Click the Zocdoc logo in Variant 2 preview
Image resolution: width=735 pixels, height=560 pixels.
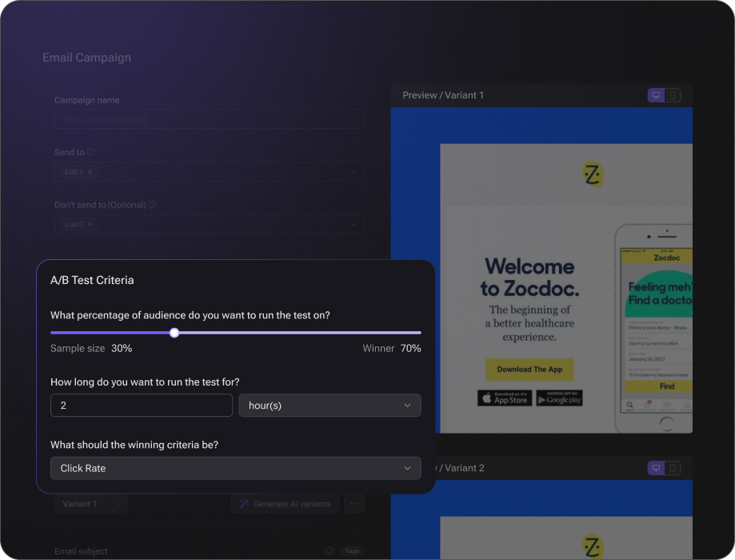[x=593, y=546]
